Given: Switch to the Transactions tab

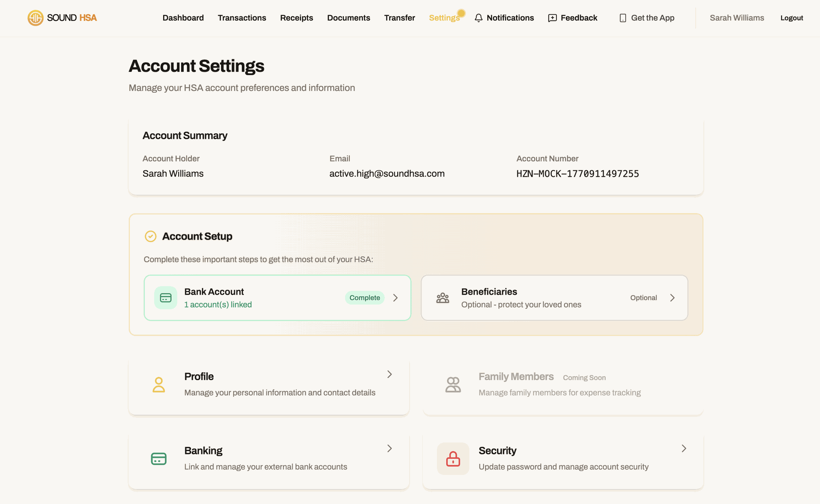Looking at the screenshot, I should tap(242, 18).
